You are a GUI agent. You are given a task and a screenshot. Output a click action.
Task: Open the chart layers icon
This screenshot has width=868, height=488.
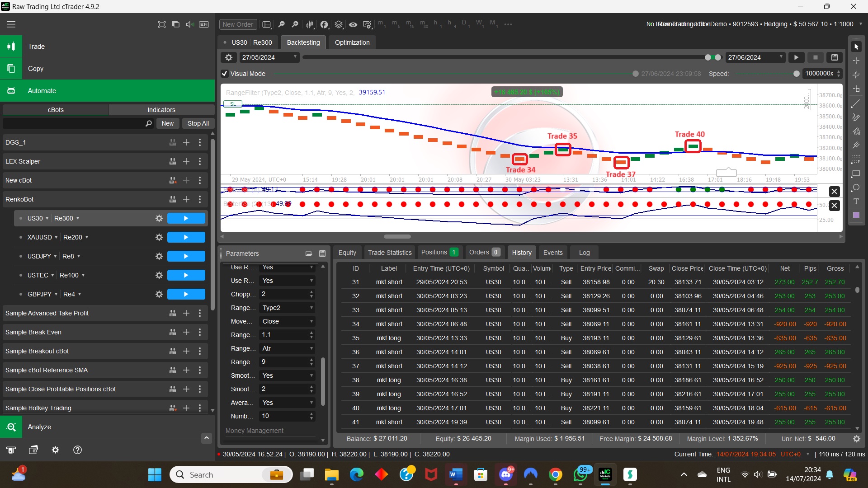[339, 24]
